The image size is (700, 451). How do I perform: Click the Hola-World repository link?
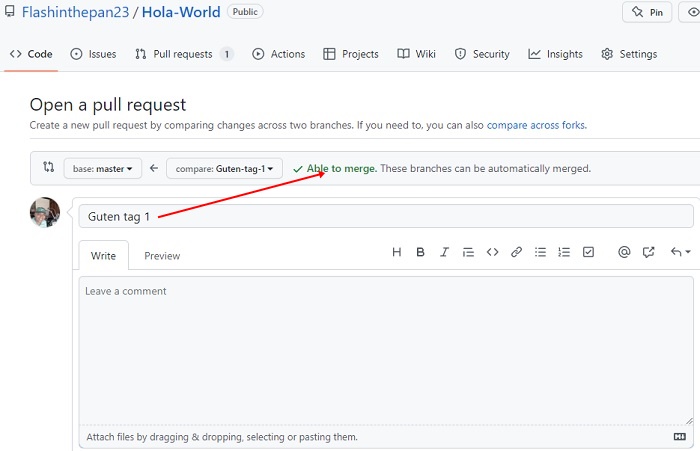(181, 12)
